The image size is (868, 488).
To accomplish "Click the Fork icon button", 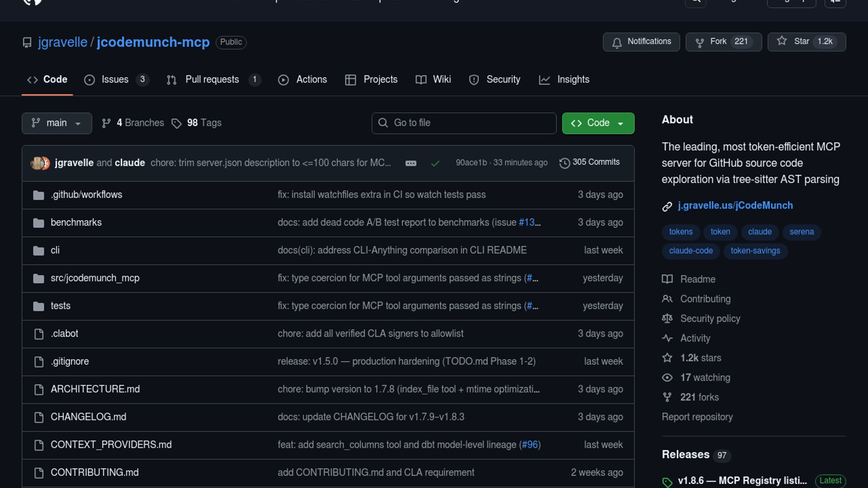I will click(699, 42).
